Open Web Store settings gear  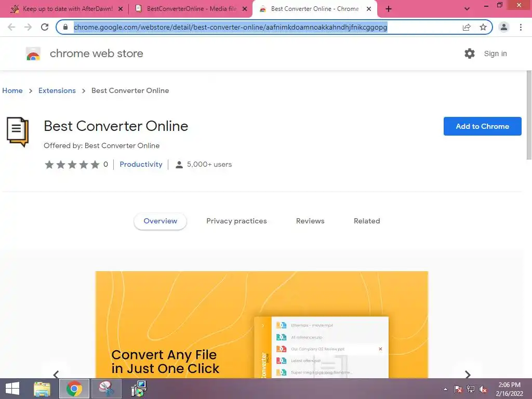click(x=470, y=54)
